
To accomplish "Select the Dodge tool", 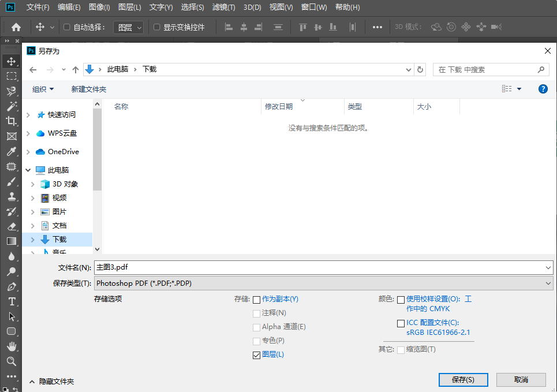I will 11,271.
